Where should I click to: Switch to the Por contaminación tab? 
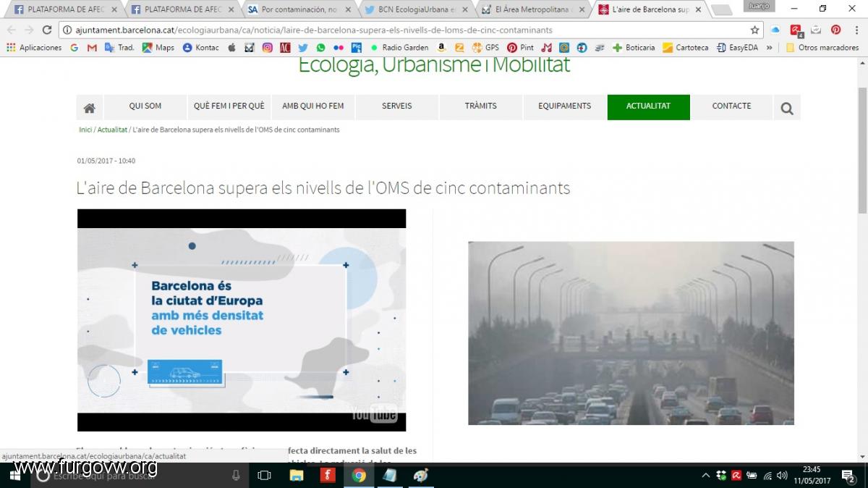tap(300, 9)
